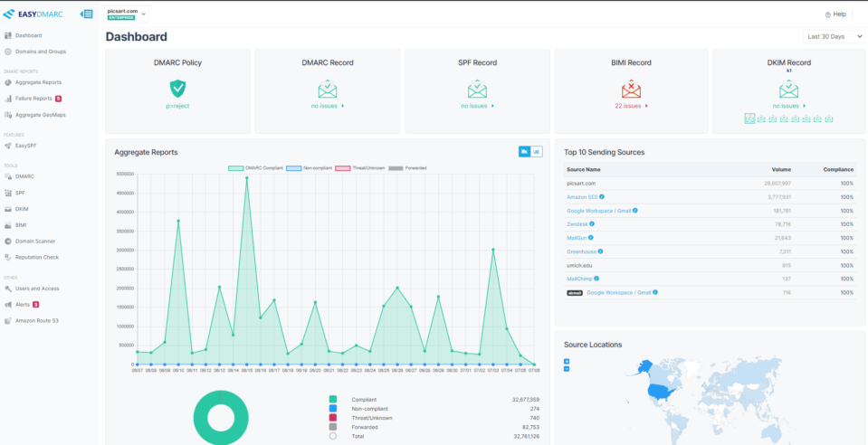Open Domains and Groups in sidebar
The height and width of the screenshot is (445, 868).
click(41, 52)
